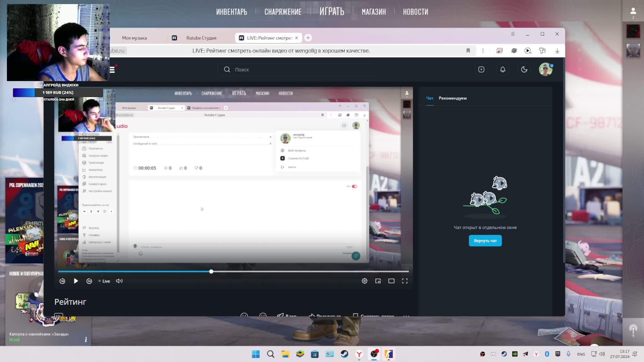
Task: Open Steam from the Windows taskbar
Action: pyautogui.click(x=344, y=354)
